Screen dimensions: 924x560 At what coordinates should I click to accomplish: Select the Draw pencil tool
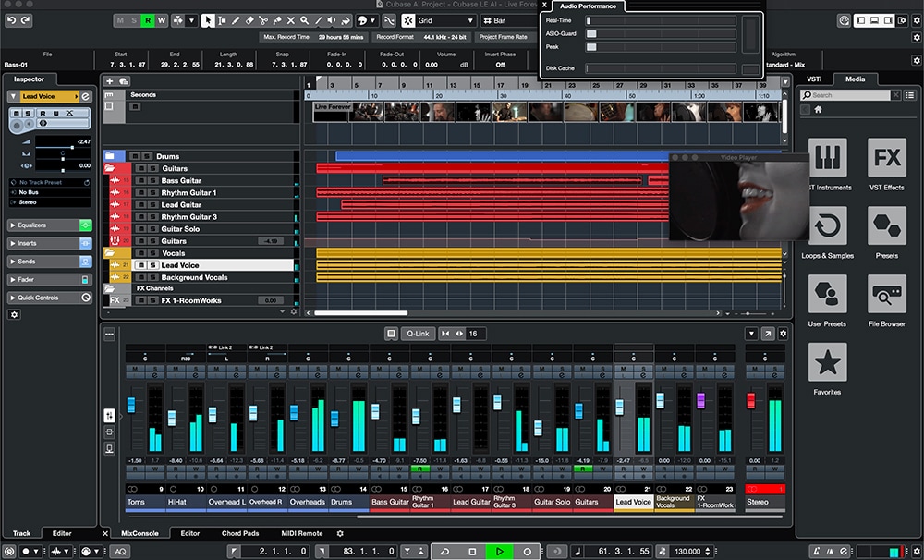click(x=236, y=20)
